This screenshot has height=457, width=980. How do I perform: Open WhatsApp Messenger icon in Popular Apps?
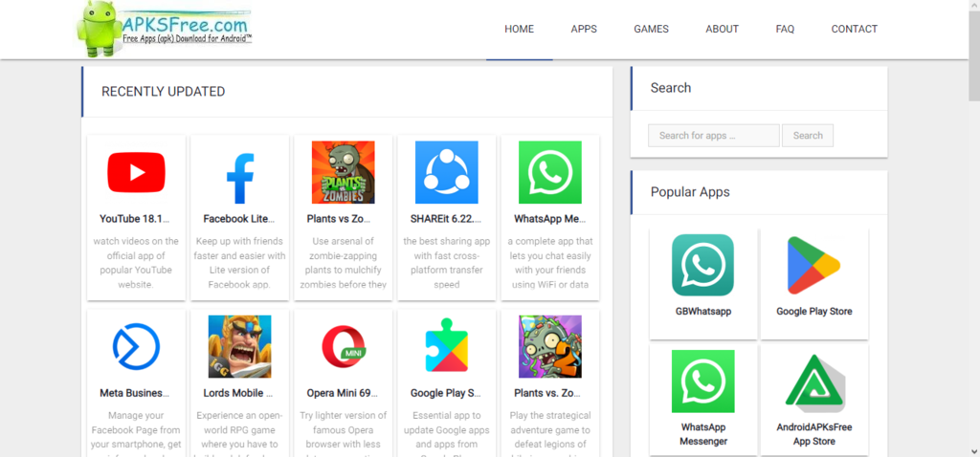pos(703,381)
